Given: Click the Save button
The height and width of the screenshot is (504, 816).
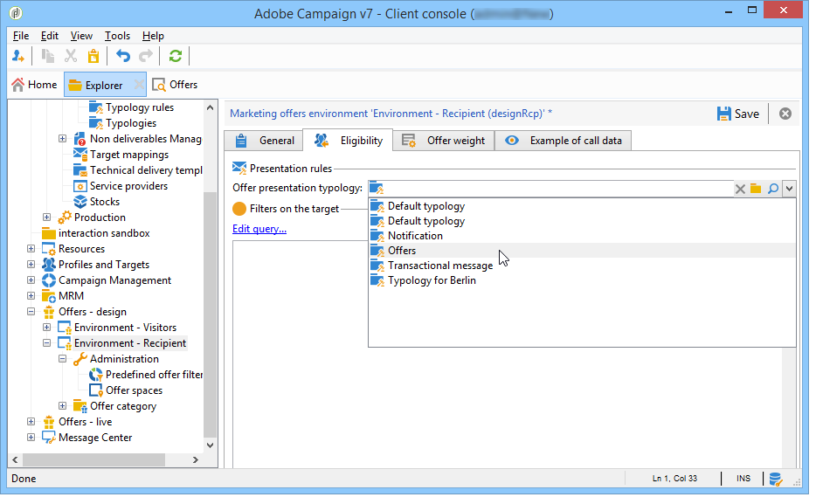Looking at the screenshot, I should pos(738,114).
